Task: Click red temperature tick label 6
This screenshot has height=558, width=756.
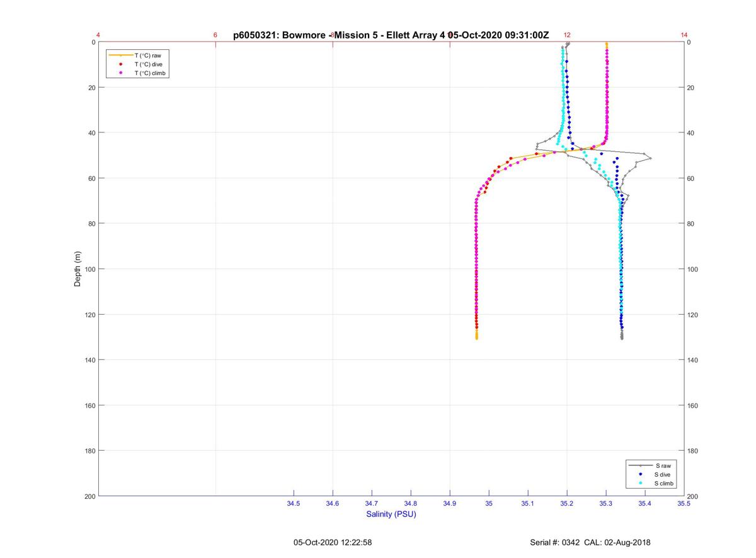Action: (x=215, y=35)
